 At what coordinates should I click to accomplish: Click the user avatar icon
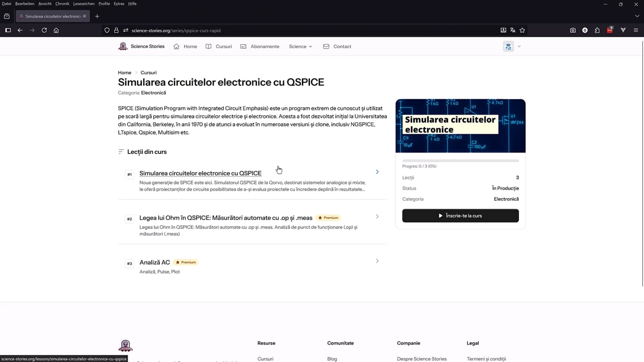[508, 46]
